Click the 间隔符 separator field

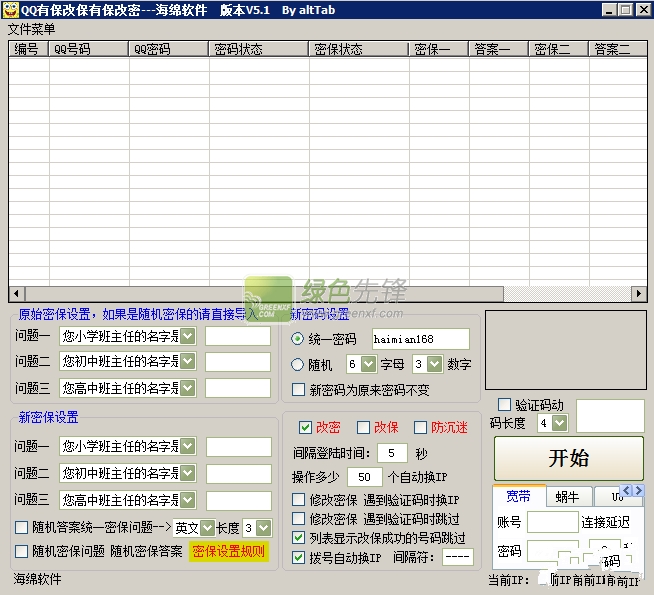[458, 557]
